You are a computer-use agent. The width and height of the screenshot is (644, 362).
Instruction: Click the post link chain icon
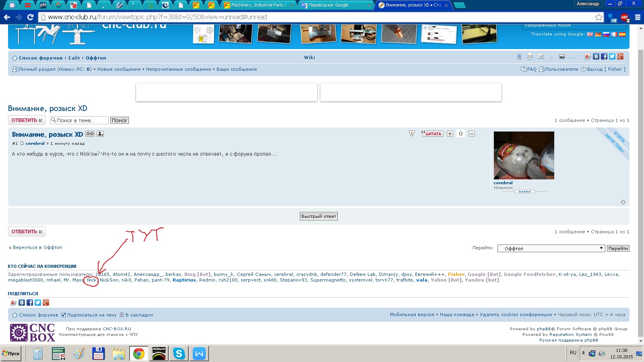coord(90,134)
